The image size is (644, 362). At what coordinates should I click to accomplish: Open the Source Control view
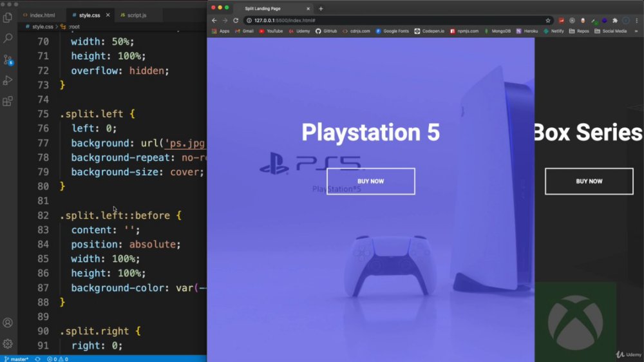7,59
